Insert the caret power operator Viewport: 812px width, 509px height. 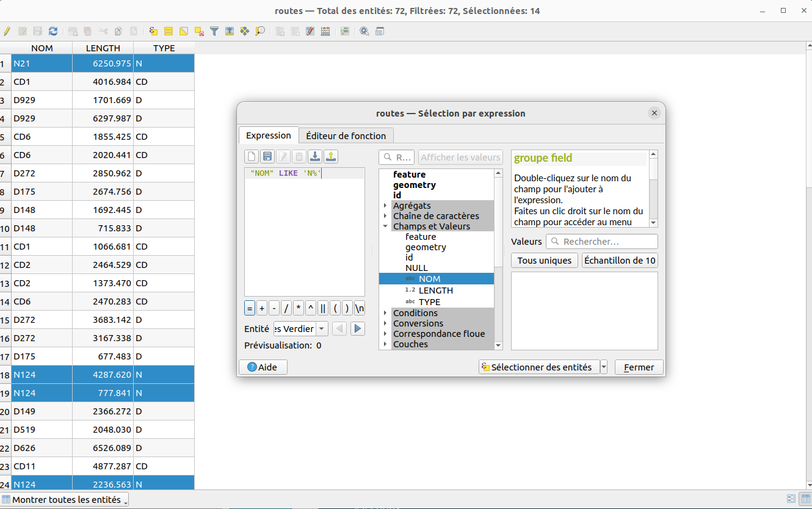(311, 308)
